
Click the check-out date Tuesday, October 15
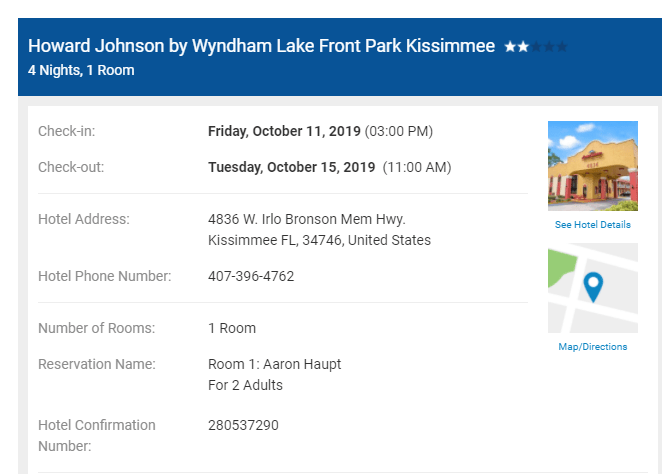(292, 167)
